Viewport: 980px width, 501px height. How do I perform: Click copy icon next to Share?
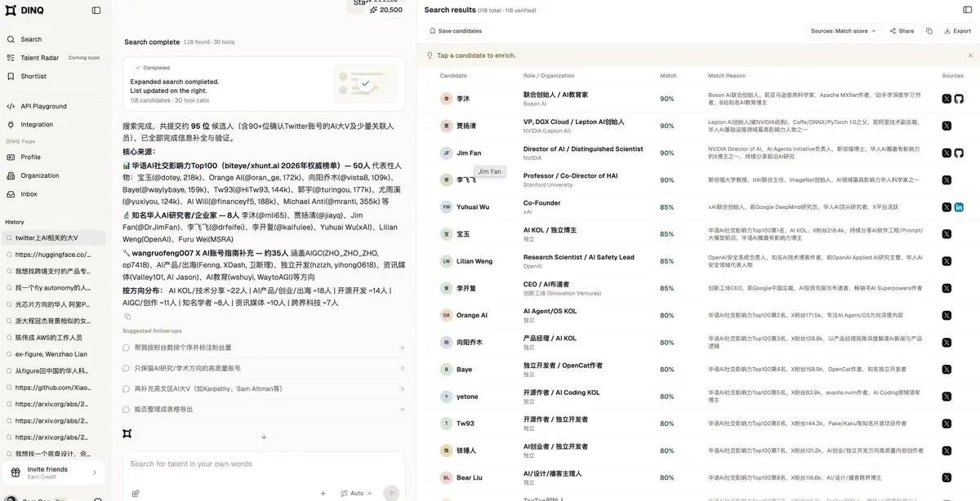pyautogui.click(x=929, y=31)
